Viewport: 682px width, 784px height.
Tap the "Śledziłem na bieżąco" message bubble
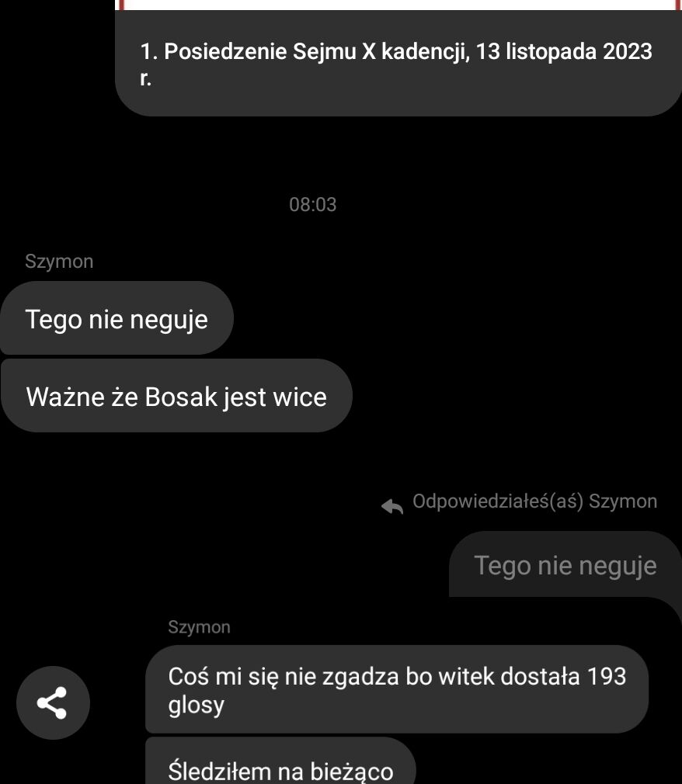coord(280,761)
